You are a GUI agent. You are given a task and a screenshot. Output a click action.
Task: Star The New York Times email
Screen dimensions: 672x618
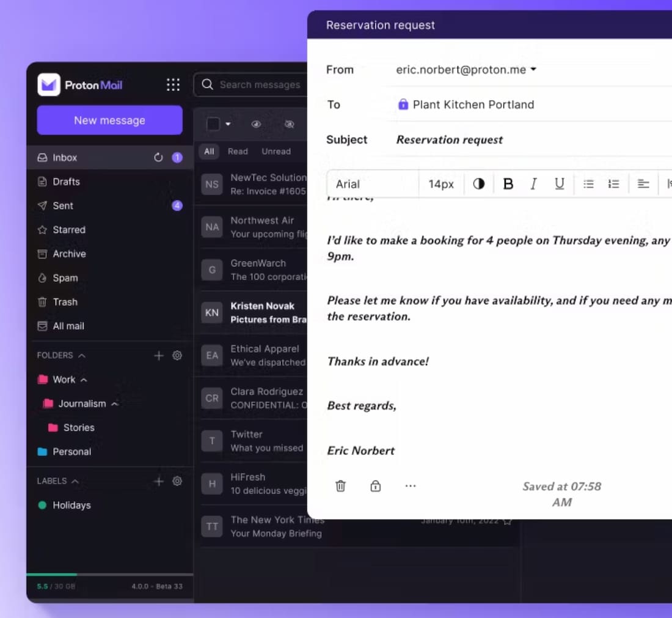[508, 521]
